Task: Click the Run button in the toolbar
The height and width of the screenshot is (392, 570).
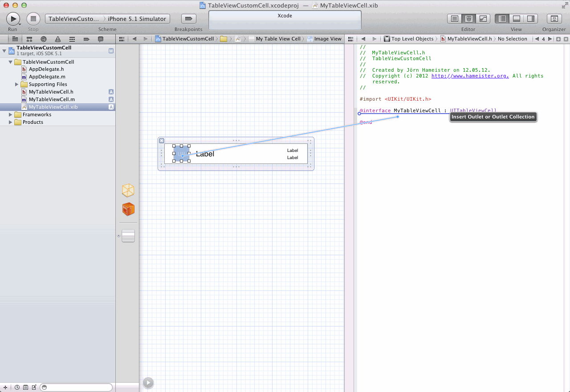Action: [x=13, y=19]
